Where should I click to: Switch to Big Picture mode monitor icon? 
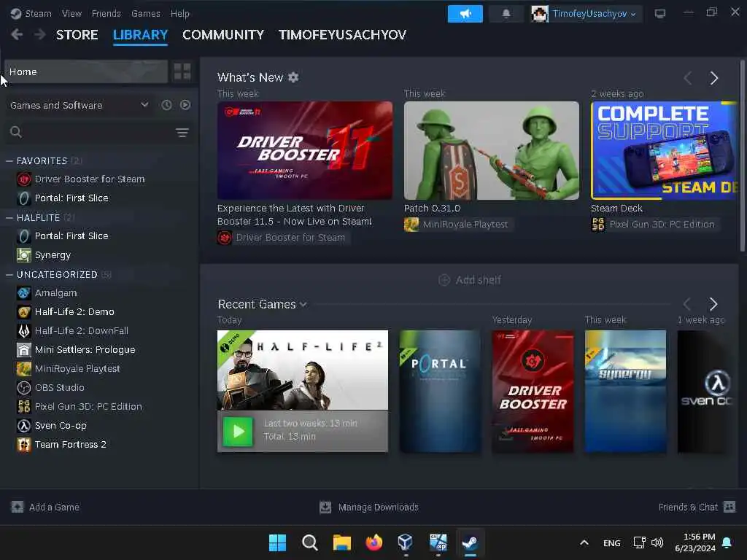(659, 14)
